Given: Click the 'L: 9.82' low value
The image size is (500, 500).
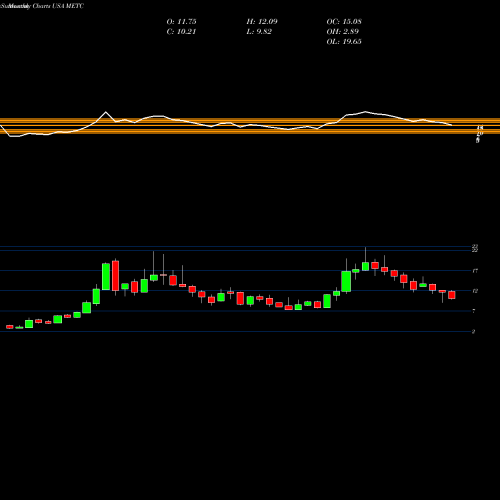Looking at the screenshot, I should [259, 32].
